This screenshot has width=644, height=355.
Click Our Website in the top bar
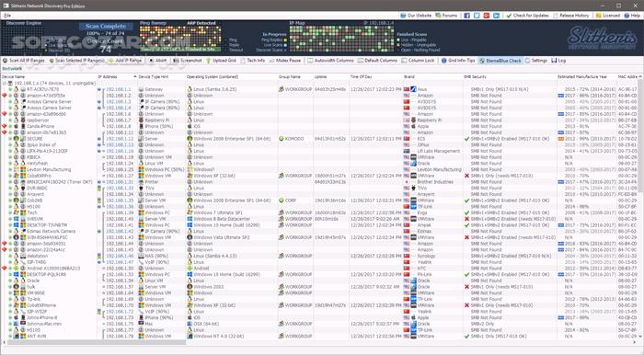tap(416, 16)
